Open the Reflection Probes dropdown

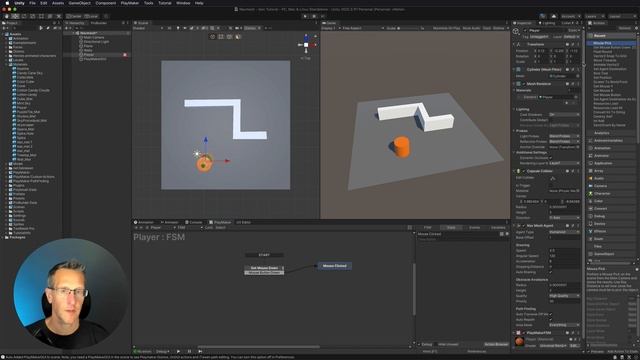pyautogui.click(x=564, y=141)
